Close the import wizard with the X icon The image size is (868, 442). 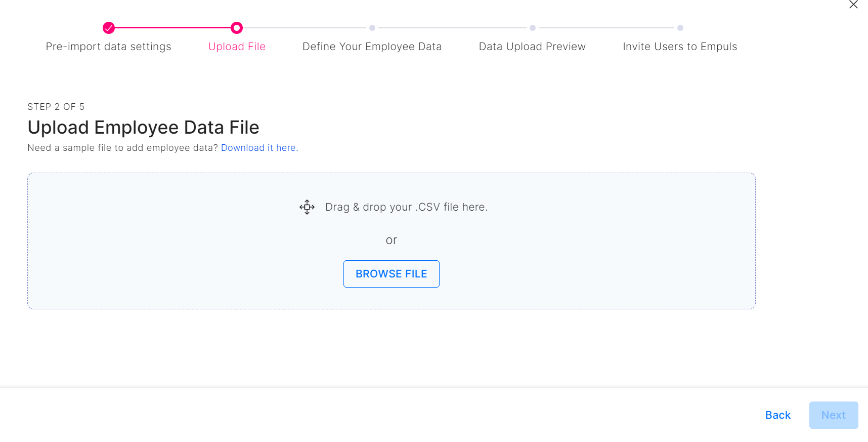click(853, 5)
